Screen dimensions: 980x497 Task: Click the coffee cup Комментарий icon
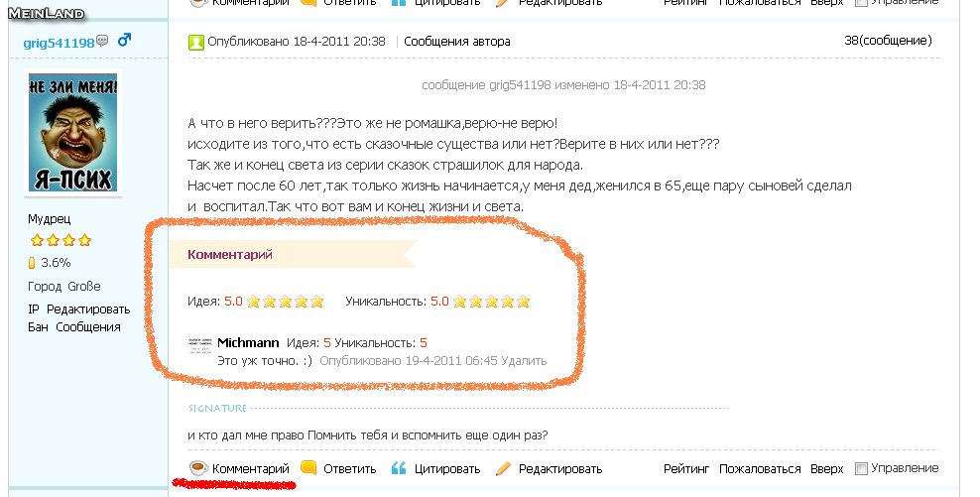tap(198, 467)
